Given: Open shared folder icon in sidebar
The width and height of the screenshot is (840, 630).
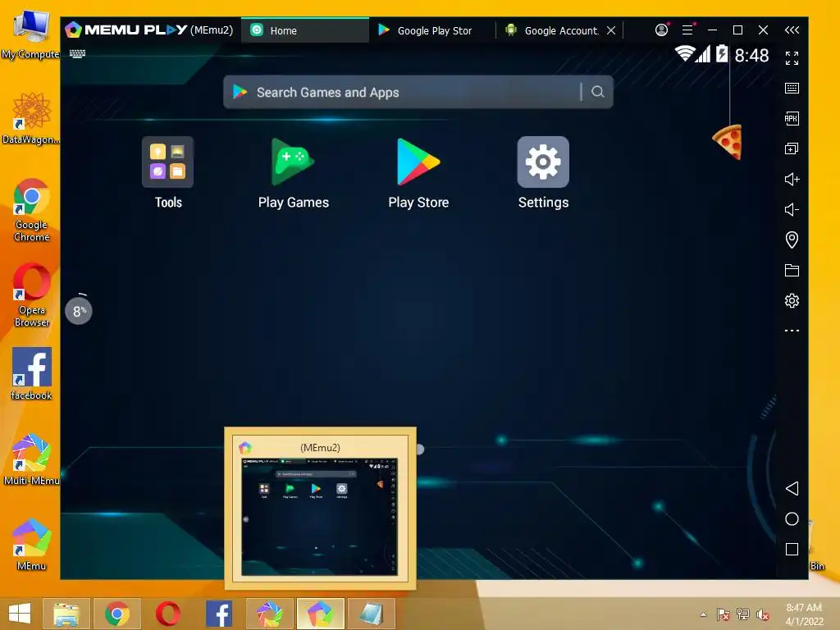Looking at the screenshot, I should 792,270.
